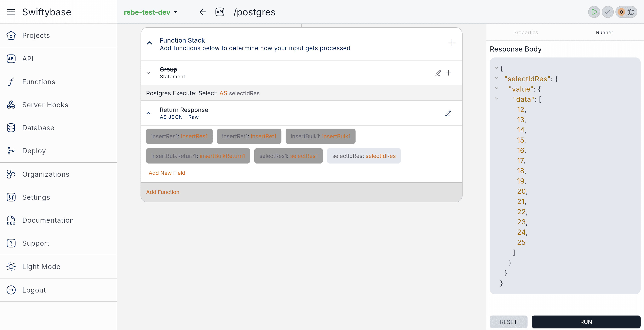Add a function with Function Stack plus icon

452,43
